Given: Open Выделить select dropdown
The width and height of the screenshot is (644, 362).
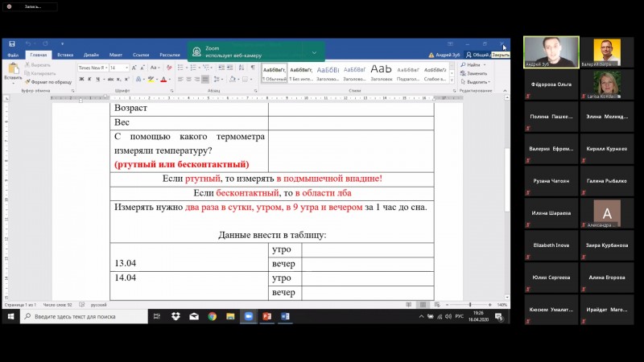Looking at the screenshot, I should (476, 82).
